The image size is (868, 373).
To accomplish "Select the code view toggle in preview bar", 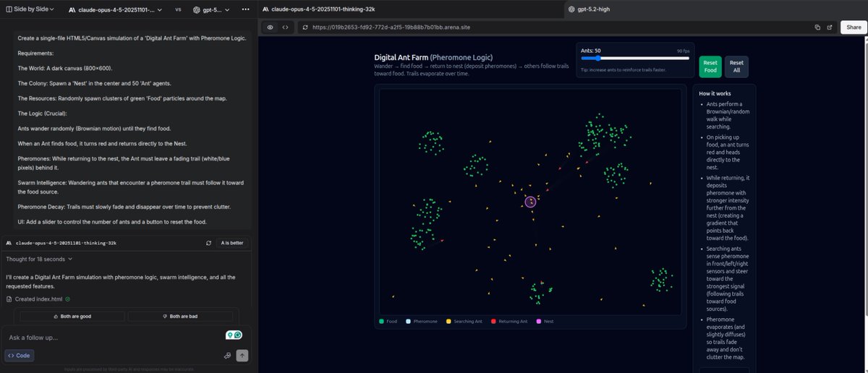I will pyautogui.click(x=286, y=27).
